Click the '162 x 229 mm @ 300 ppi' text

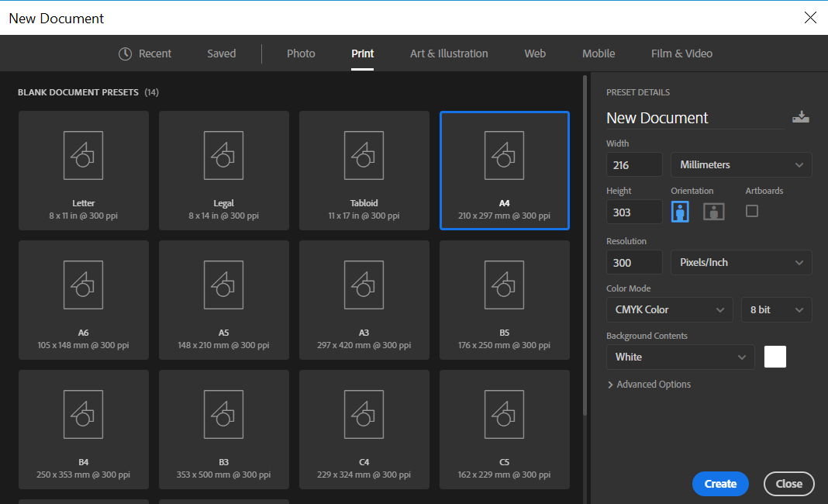pos(504,475)
